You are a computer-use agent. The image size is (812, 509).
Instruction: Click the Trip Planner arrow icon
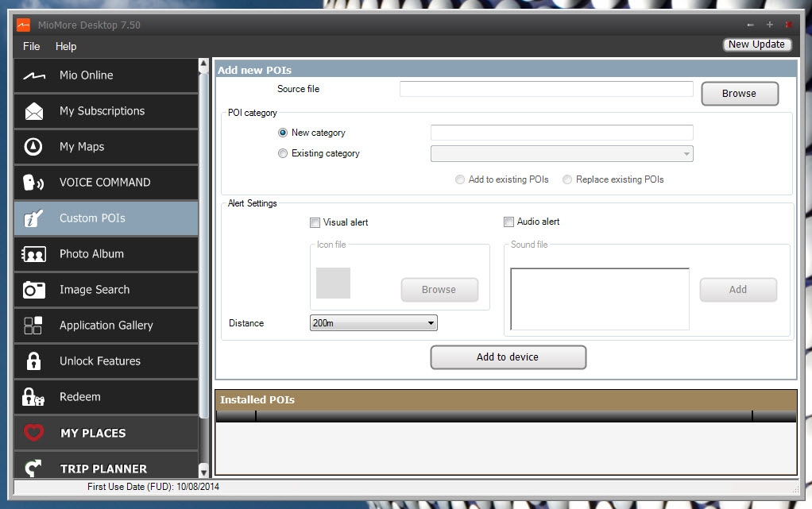pyautogui.click(x=33, y=468)
